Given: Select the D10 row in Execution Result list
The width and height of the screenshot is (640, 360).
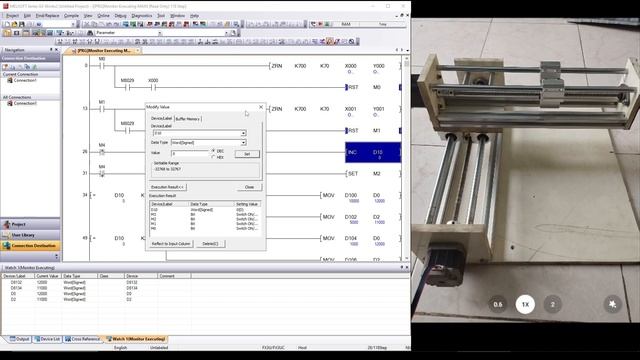Looking at the screenshot, I should [x=205, y=210].
